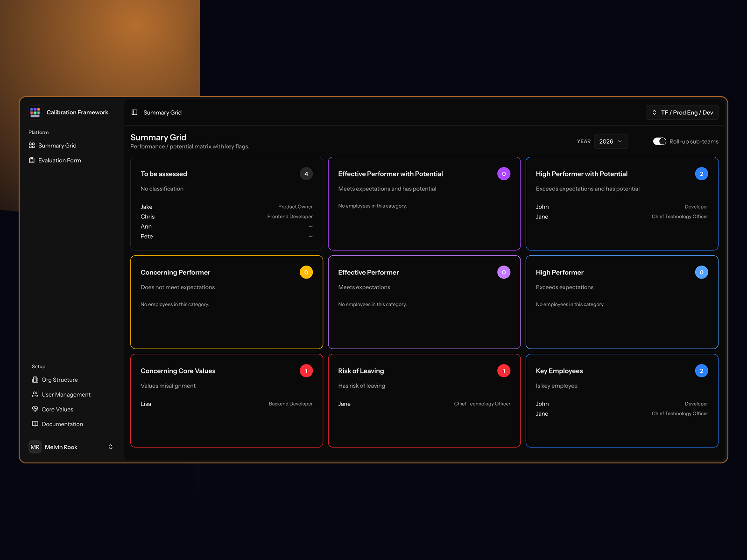Click the High Performer with Potential count badge
This screenshot has height=560, width=747.
(701, 174)
